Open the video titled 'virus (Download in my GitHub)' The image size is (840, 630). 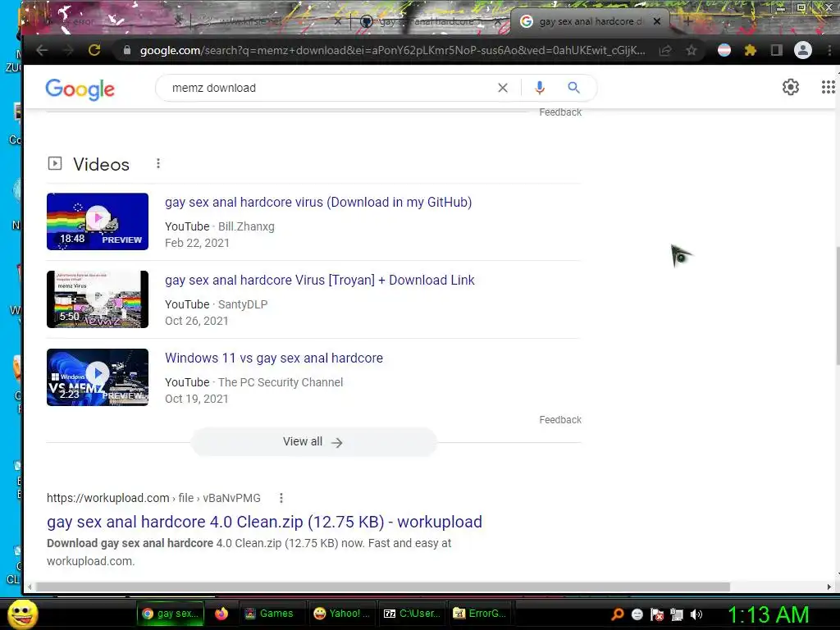tap(318, 202)
